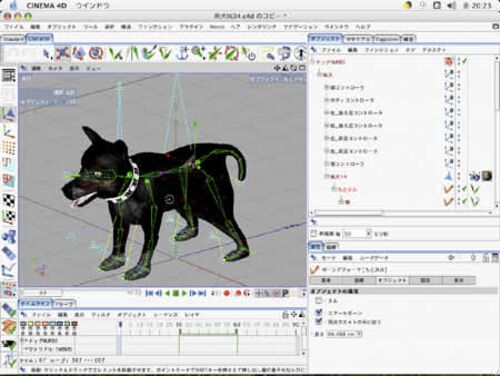Open the spinner arrows on the 50 field
This screenshot has height=376, width=500.
[x=369, y=234]
